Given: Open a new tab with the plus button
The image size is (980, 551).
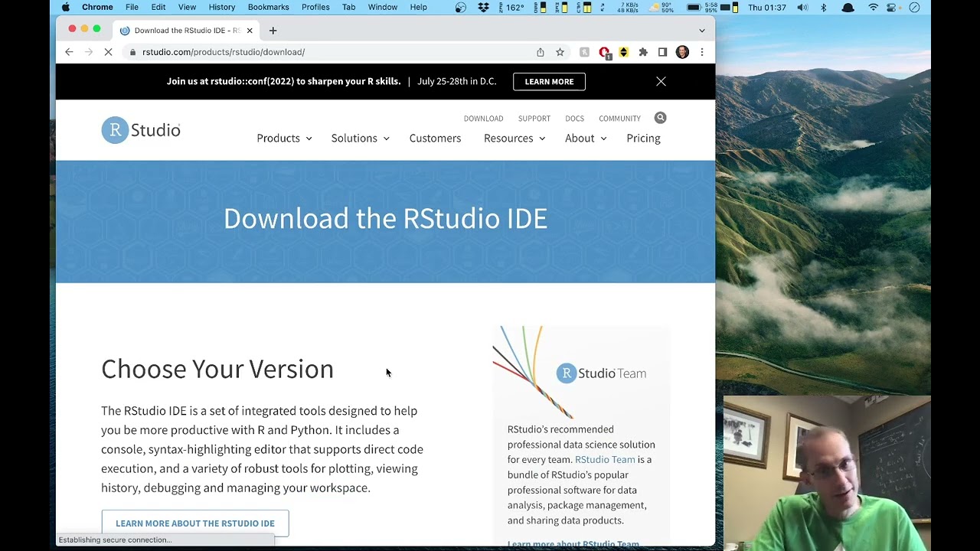Looking at the screenshot, I should (x=273, y=31).
